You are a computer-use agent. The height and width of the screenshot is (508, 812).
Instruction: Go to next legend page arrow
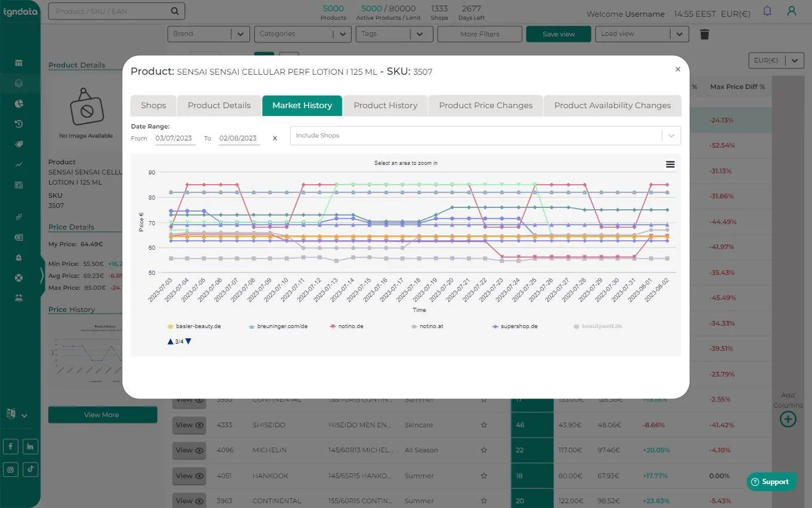[x=188, y=341]
